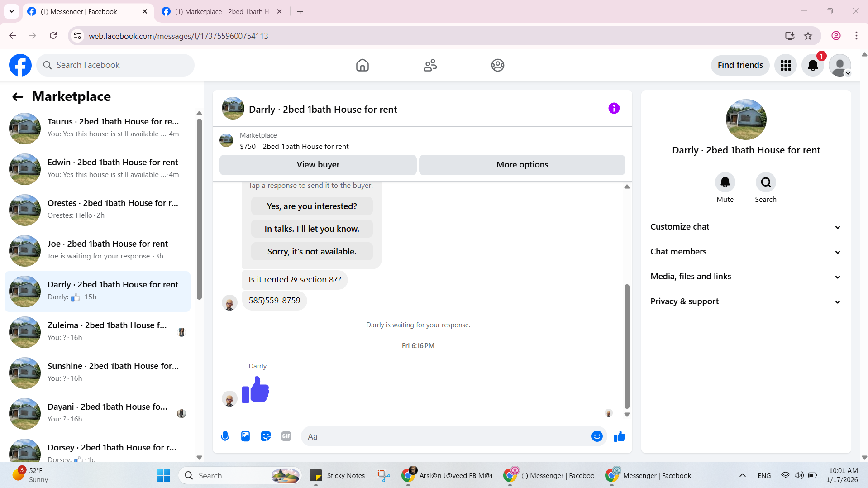Screen dimensions: 868x488
Task: Reload the page
Action: click(53, 36)
